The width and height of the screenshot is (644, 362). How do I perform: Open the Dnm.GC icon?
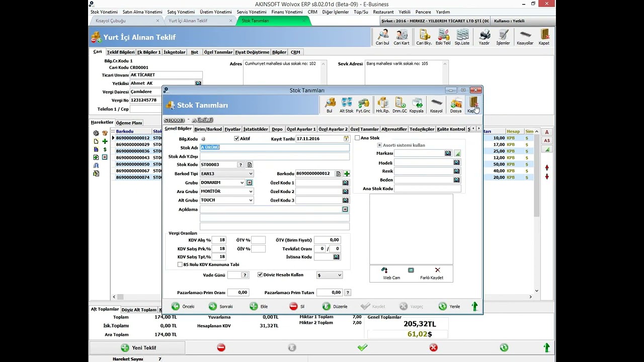pyautogui.click(x=400, y=105)
